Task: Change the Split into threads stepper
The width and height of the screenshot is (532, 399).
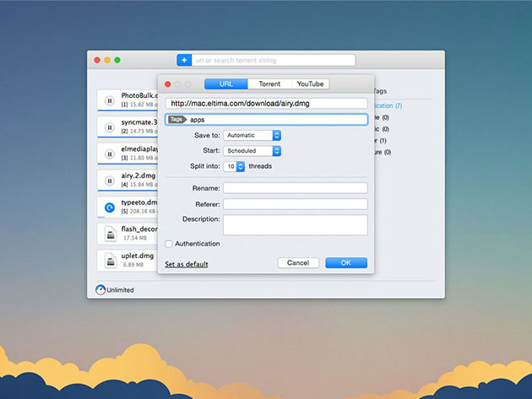Action: [240, 167]
